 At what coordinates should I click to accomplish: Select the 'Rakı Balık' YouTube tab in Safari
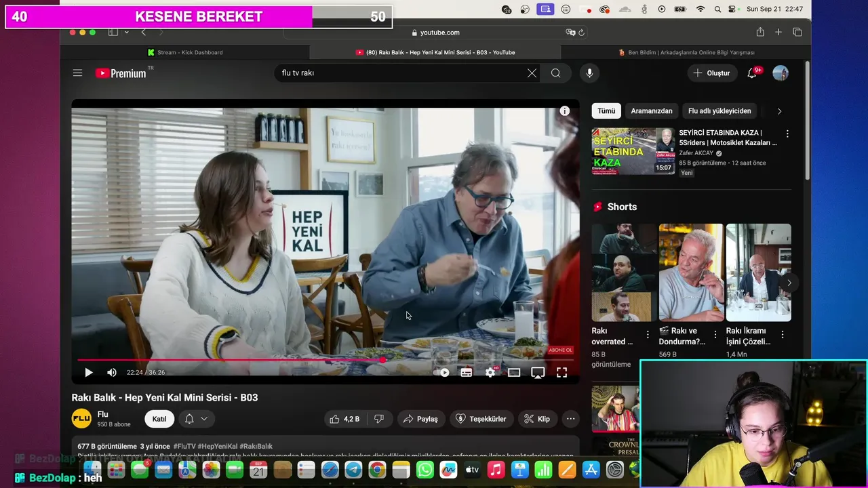(x=435, y=52)
